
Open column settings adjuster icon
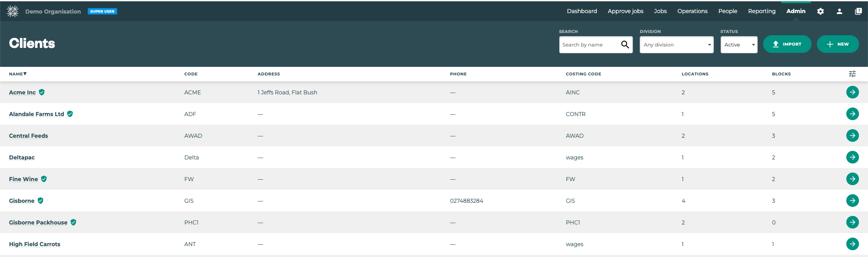852,74
